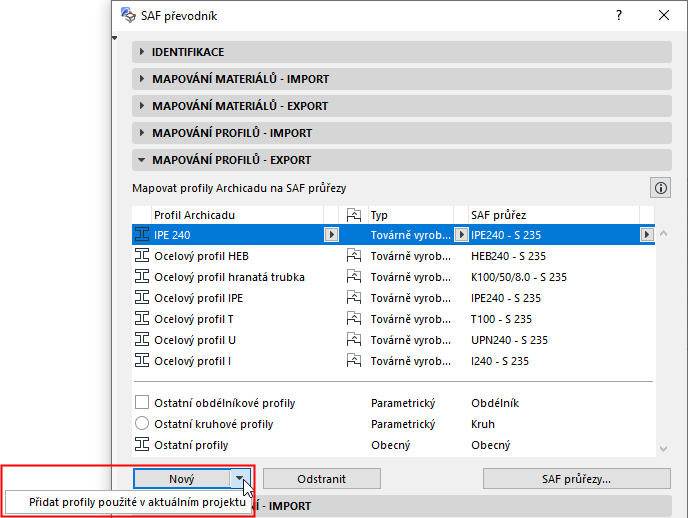Click the I-beam icon next to Ocelový profil U
The width and height of the screenshot is (688, 518).
point(142,340)
